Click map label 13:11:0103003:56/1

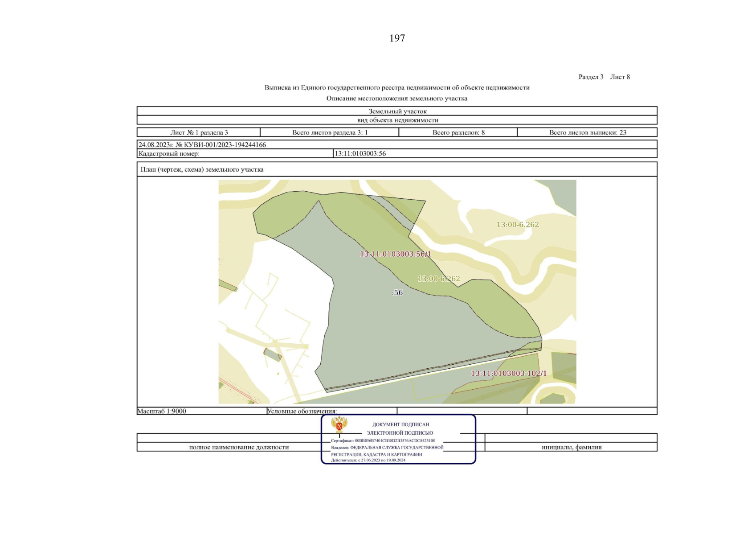395,254
